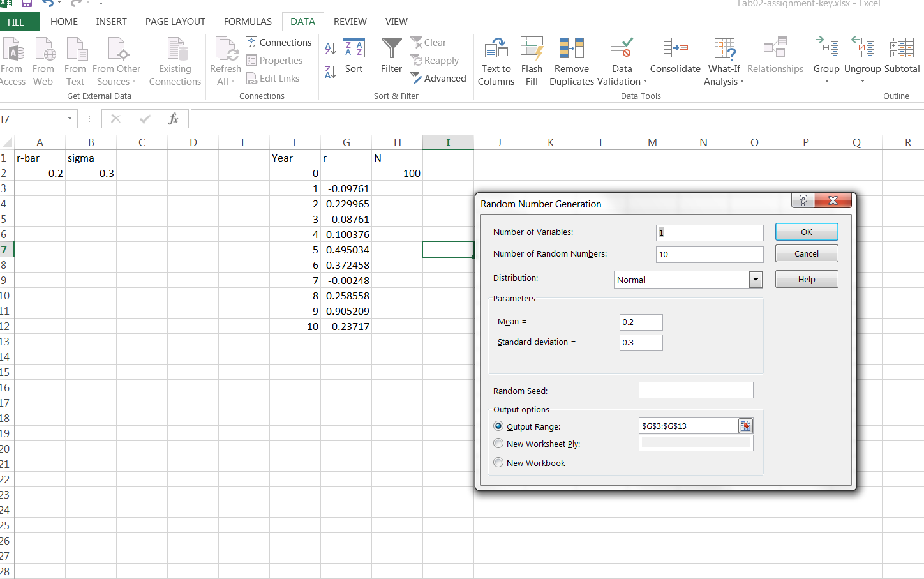
Task: Click the Cancel button in dialog
Action: point(807,253)
